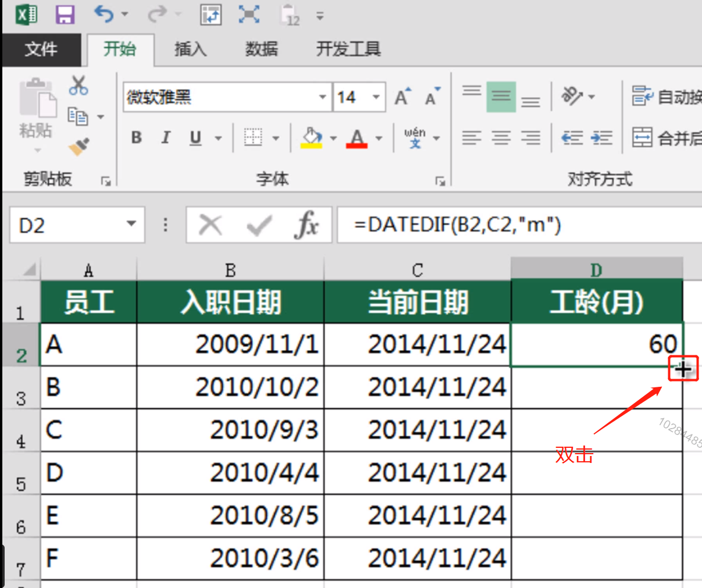
Task: Select column B header
Action: 230,270
